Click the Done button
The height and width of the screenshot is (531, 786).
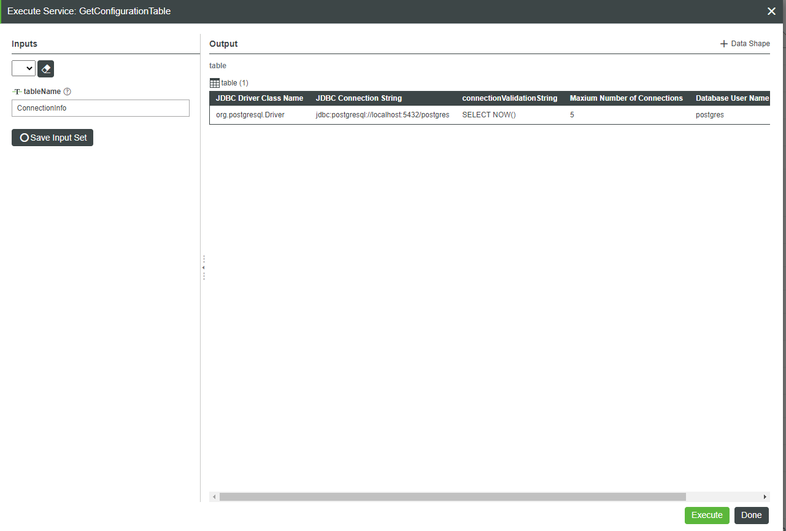tap(751, 515)
